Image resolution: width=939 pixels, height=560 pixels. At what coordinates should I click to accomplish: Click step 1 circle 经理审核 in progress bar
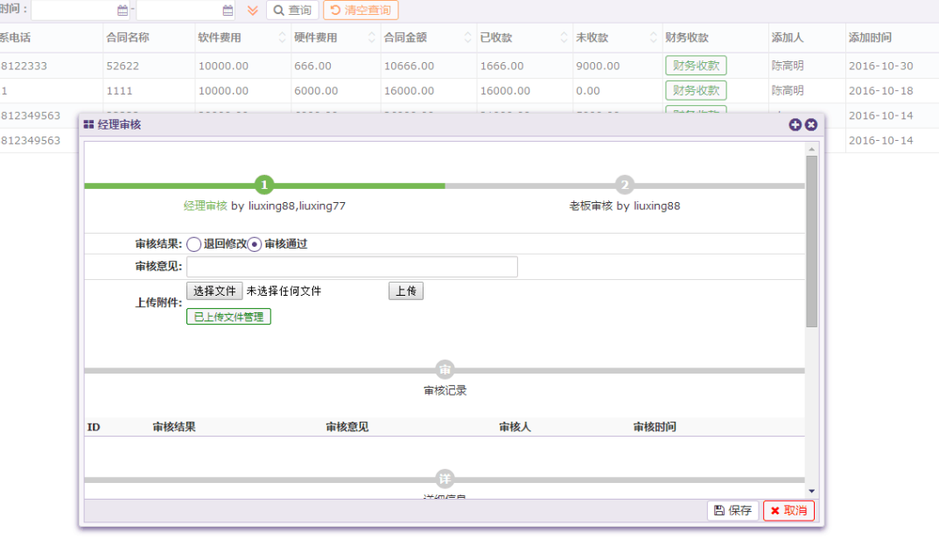265,185
